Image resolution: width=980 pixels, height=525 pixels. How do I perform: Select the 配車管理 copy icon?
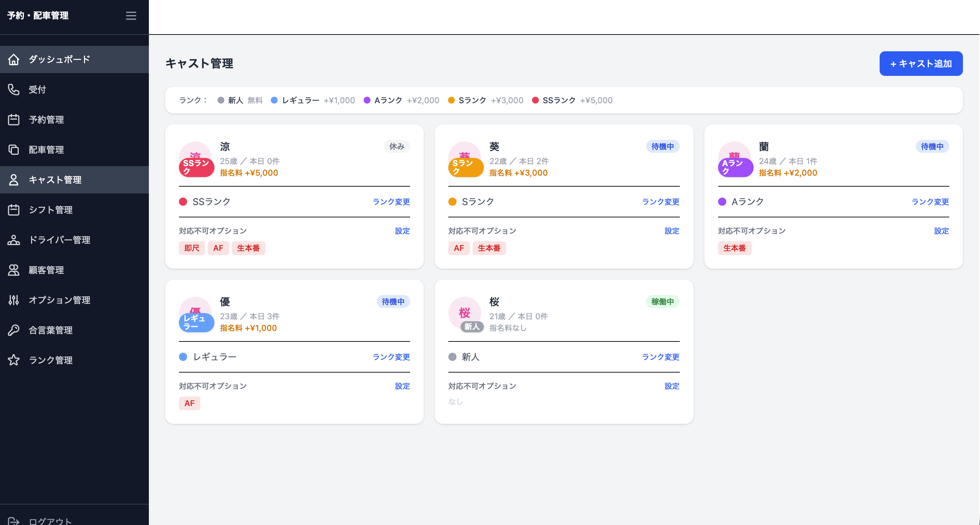[14, 150]
